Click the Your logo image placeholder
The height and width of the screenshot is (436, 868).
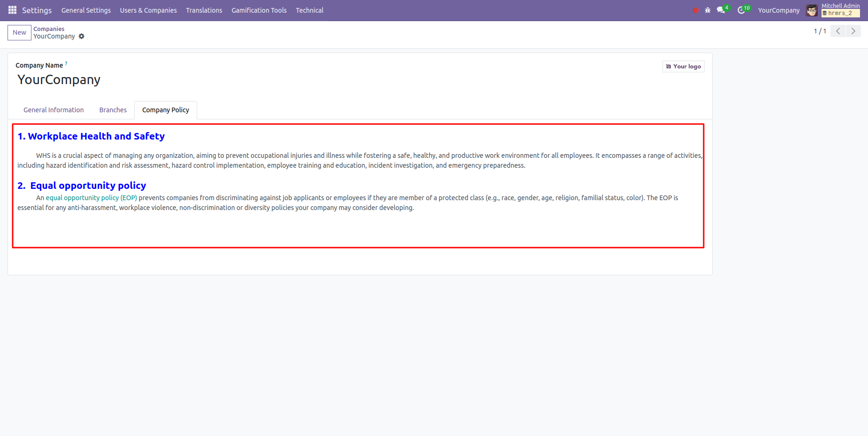click(683, 66)
